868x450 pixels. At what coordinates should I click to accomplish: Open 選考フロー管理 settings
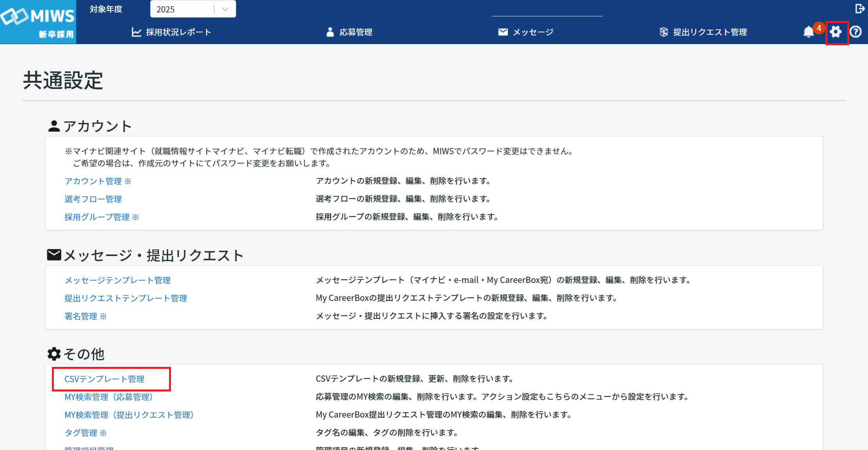pyautogui.click(x=92, y=199)
